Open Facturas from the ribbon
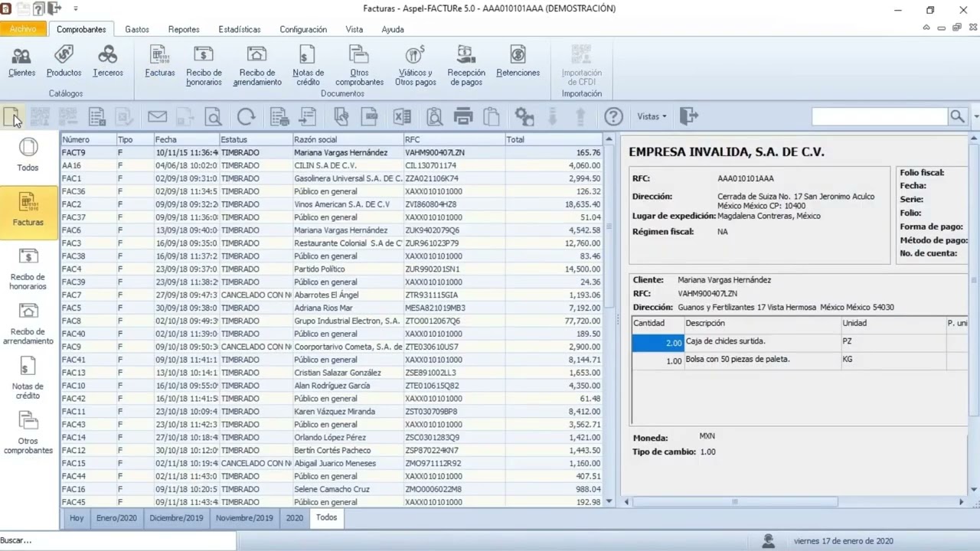Screen dimensions: 980x551 [x=160, y=61]
